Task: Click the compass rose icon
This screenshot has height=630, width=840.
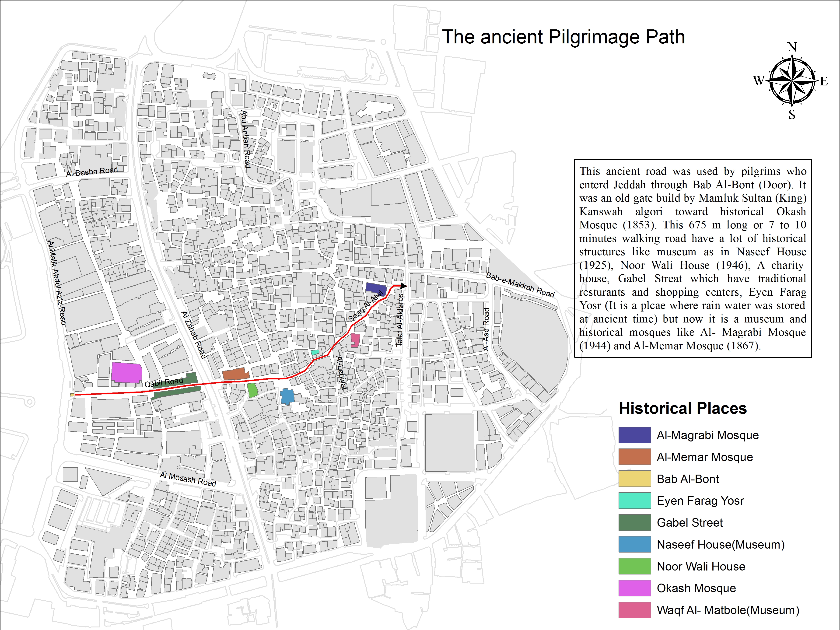Action: coord(791,80)
